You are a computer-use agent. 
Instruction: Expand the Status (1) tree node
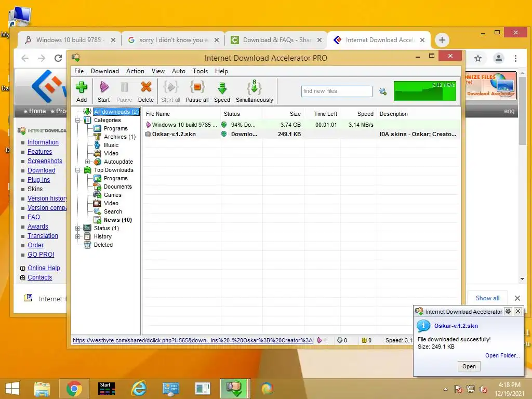point(78,228)
